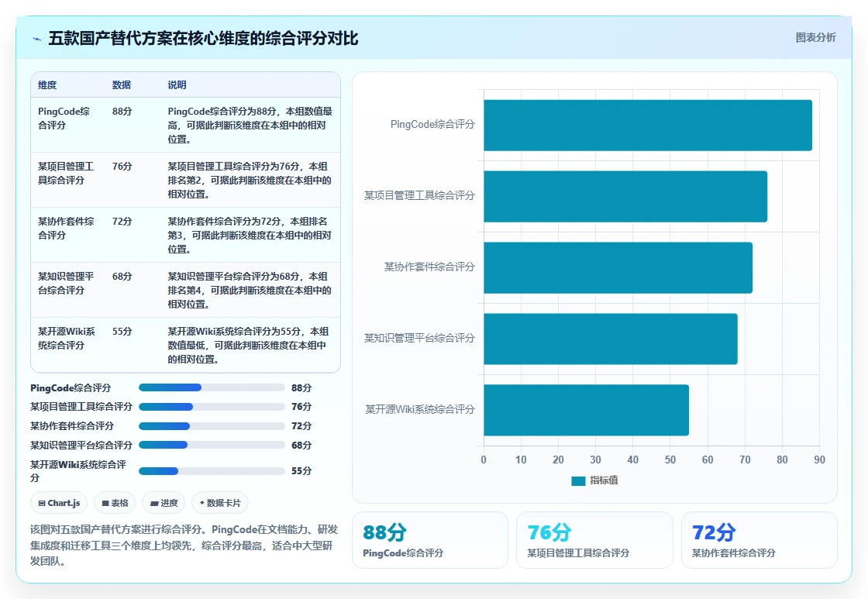The height and width of the screenshot is (599, 868).
Task: Click the 某开源Wiki系统综合评分 progress bar
Action: coord(212,471)
